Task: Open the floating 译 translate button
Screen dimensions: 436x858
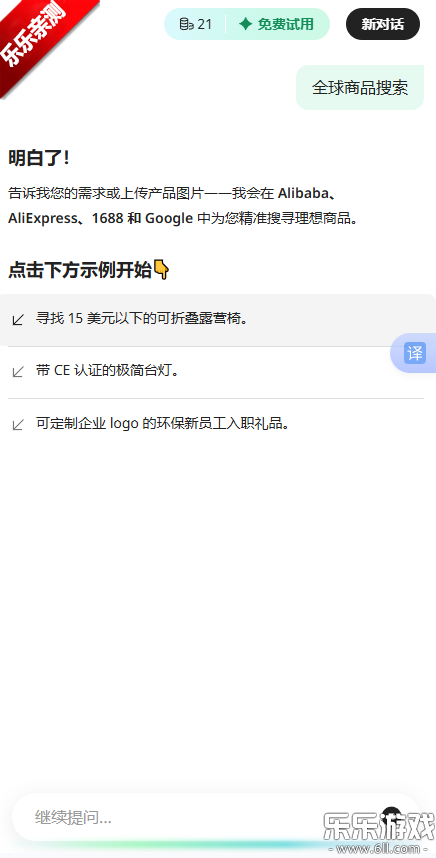Action: [414, 353]
